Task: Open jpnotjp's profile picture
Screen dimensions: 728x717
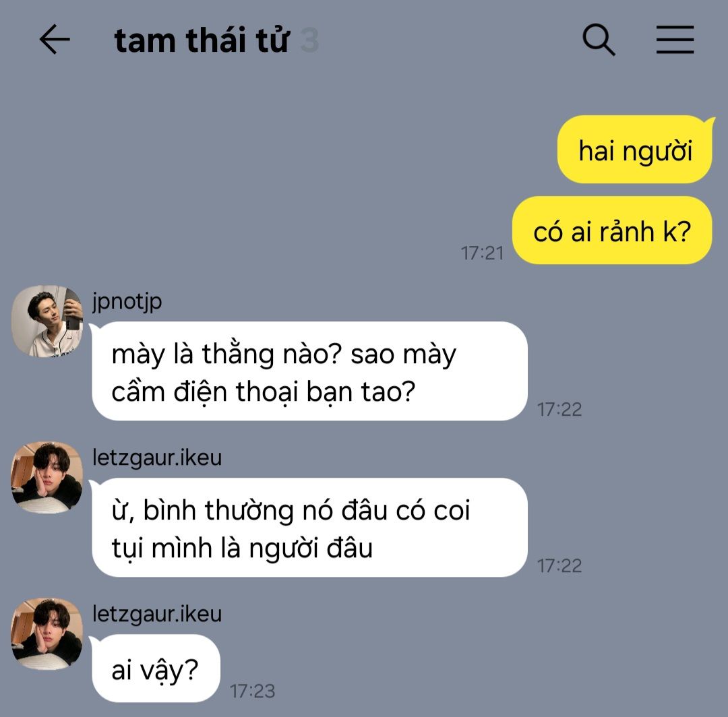Action: 47,321
